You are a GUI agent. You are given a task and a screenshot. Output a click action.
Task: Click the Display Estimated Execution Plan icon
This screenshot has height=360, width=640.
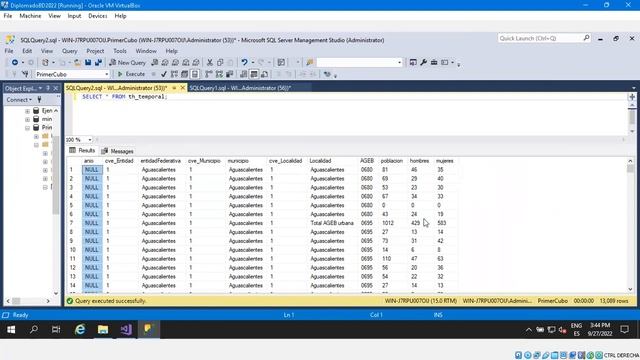click(x=174, y=74)
